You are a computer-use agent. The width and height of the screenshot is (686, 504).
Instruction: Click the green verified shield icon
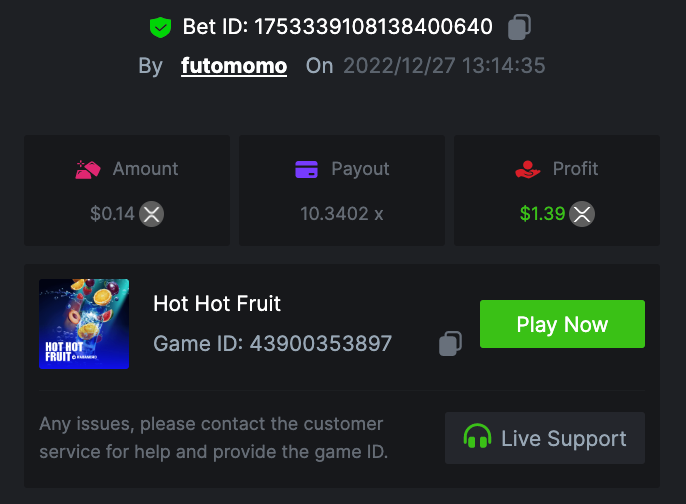coord(160,27)
